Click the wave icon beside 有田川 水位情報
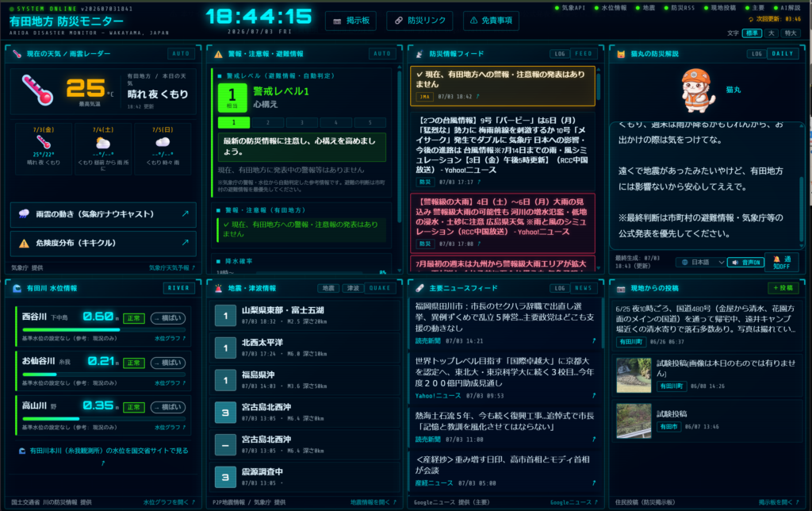The width and height of the screenshot is (812, 511). [x=17, y=288]
